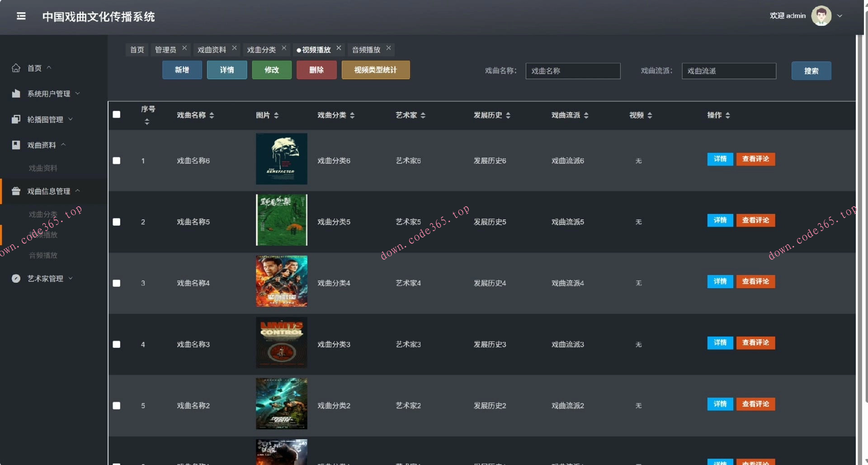Sort by 戏曲名称 column arrows
The image size is (868, 465).
[x=212, y=115]
